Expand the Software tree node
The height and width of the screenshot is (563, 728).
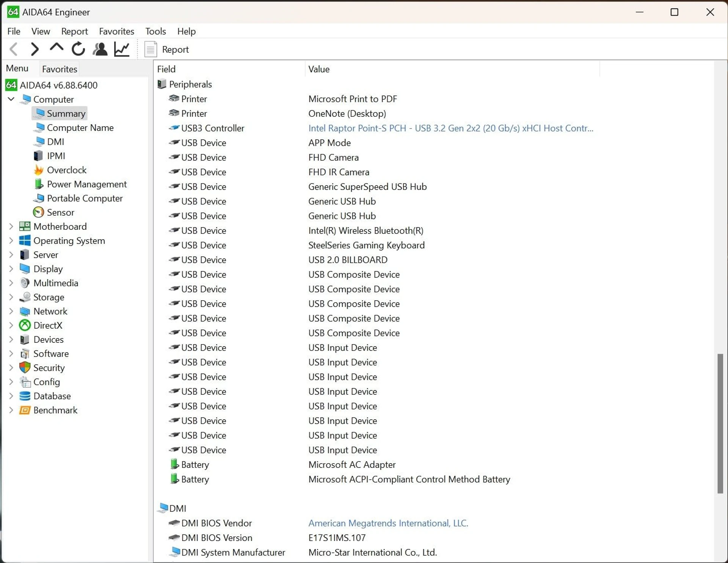(x=11, y=354)
